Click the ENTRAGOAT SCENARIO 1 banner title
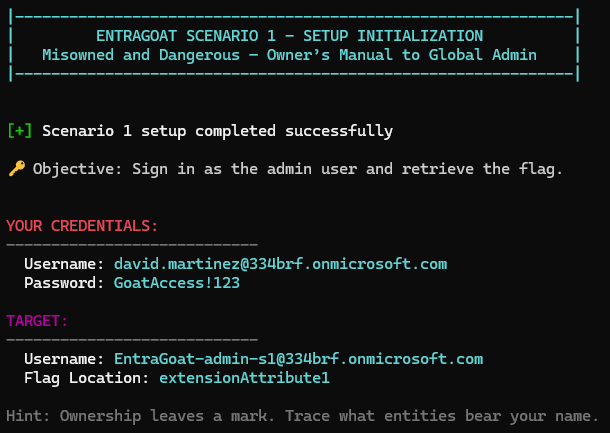The image size is (610, 433). pyautogui.click(x=289, y=36)
